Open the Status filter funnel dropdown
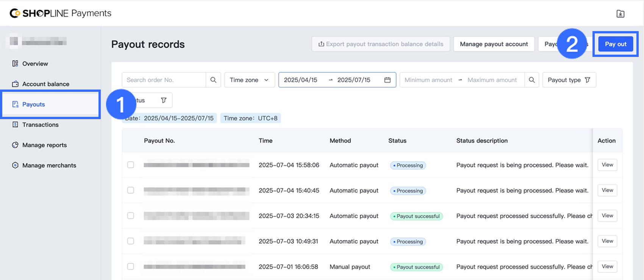Screen dimensions: 644x280 pyautogui.click(x=163, y=101)
